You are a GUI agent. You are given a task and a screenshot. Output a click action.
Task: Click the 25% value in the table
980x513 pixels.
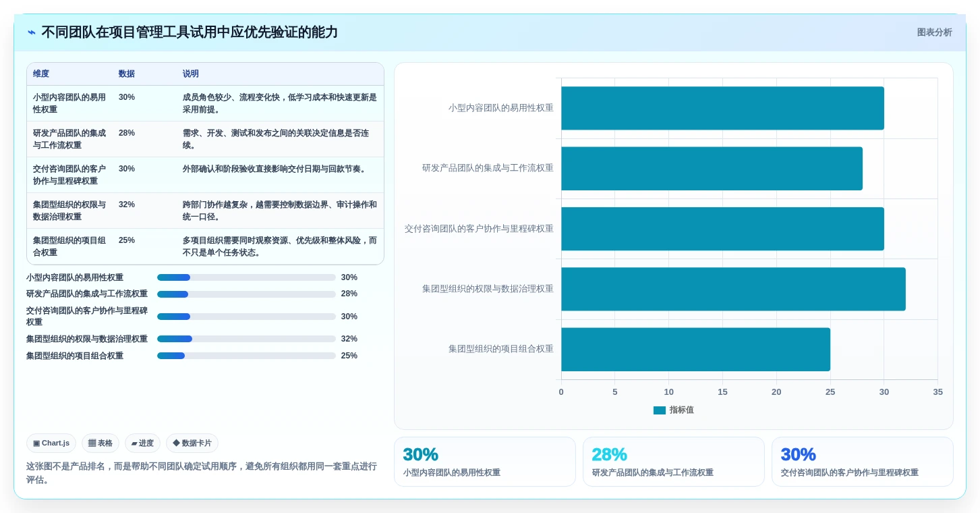(x=127, y=240)
